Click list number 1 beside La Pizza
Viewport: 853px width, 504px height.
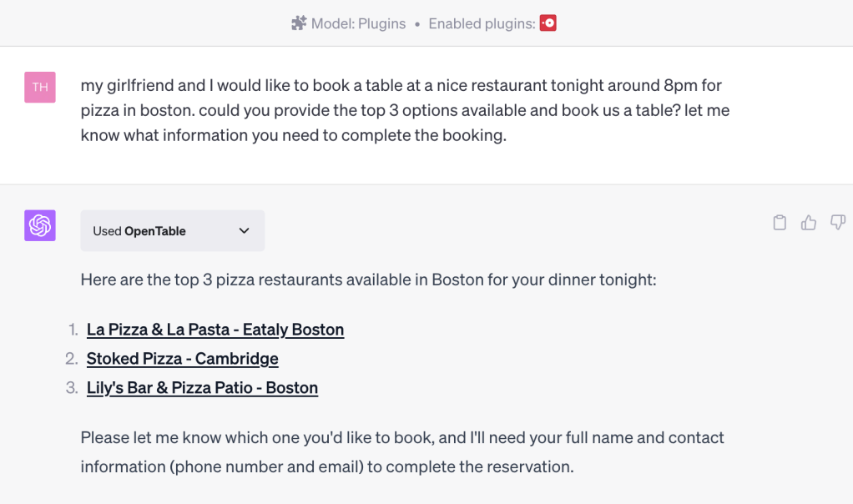click(x=73, y=330)
